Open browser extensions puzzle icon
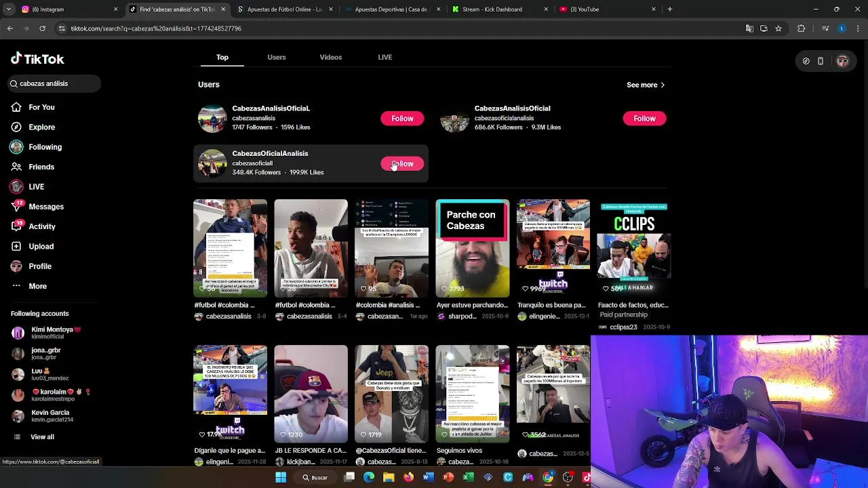This screenshot has width=868, height=488. [x=802, y=28]
